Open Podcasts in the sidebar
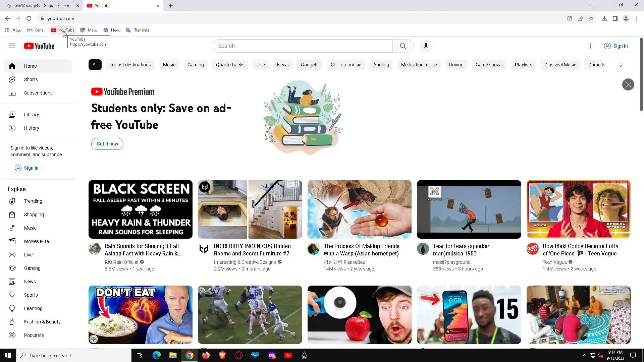 (34, 335)
